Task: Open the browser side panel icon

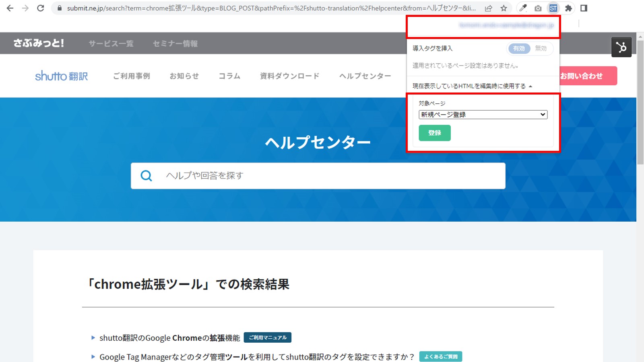Action: tap(583, 8)
